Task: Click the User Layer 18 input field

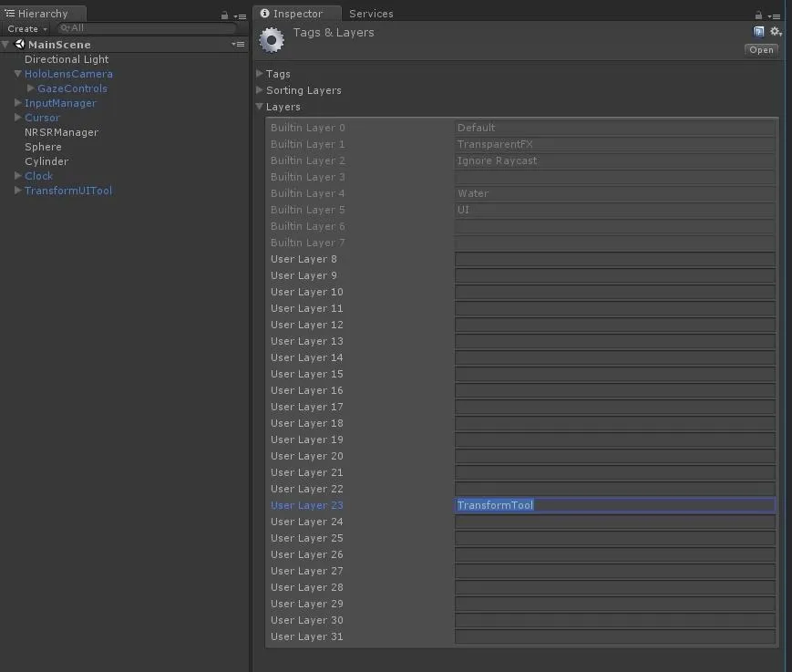Action: pos(614,423)
